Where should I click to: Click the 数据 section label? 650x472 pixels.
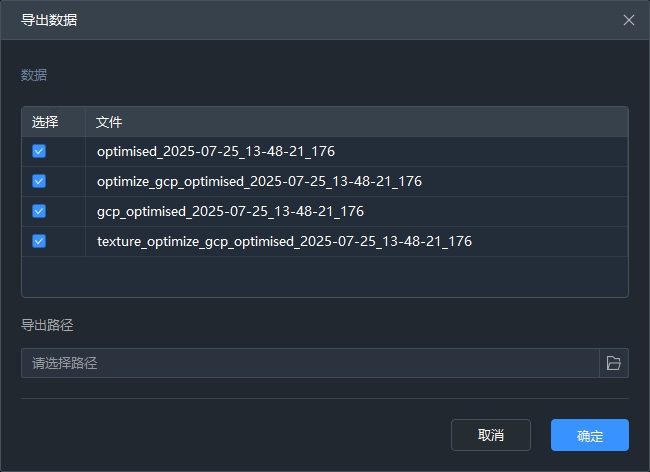click(34, 75)
